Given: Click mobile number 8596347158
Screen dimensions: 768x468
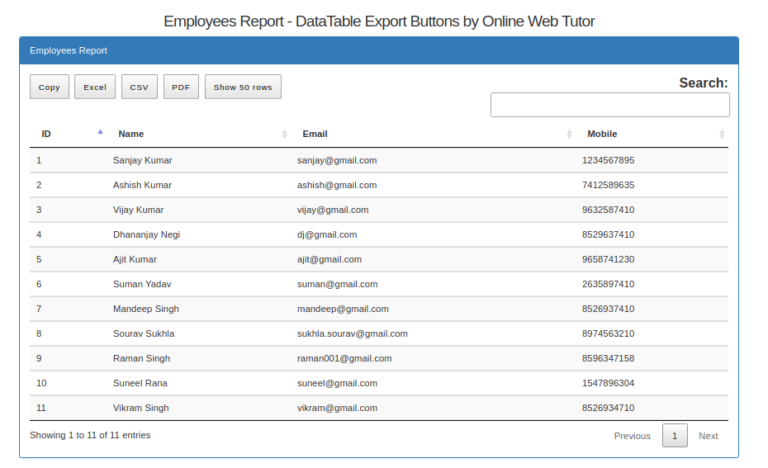Looking at the screenshot, I should point(608,358).
